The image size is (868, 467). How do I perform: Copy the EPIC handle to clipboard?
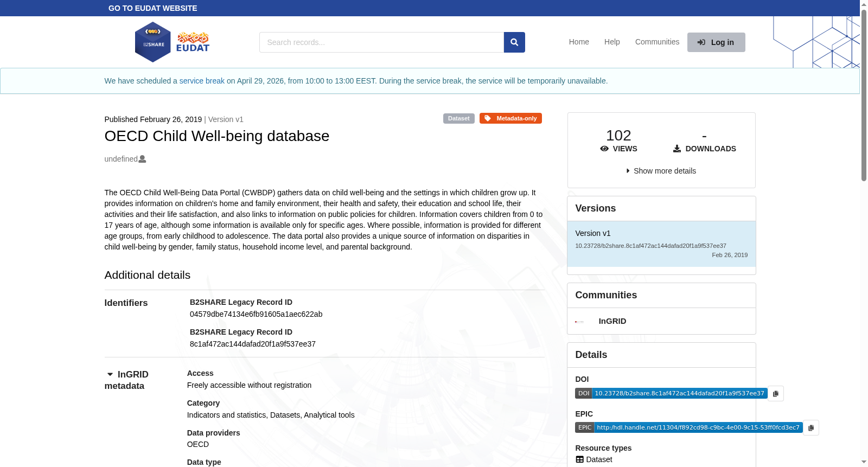(811, 427)
